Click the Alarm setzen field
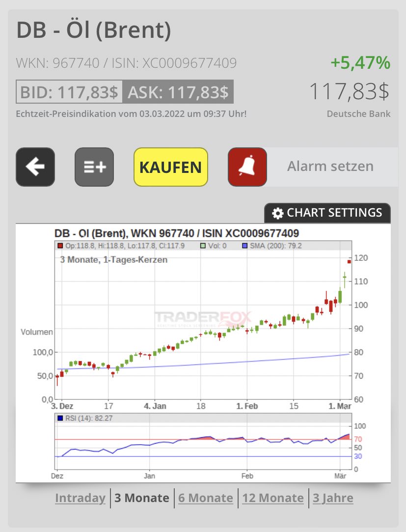The image size is (406, 532). (331, 167)
